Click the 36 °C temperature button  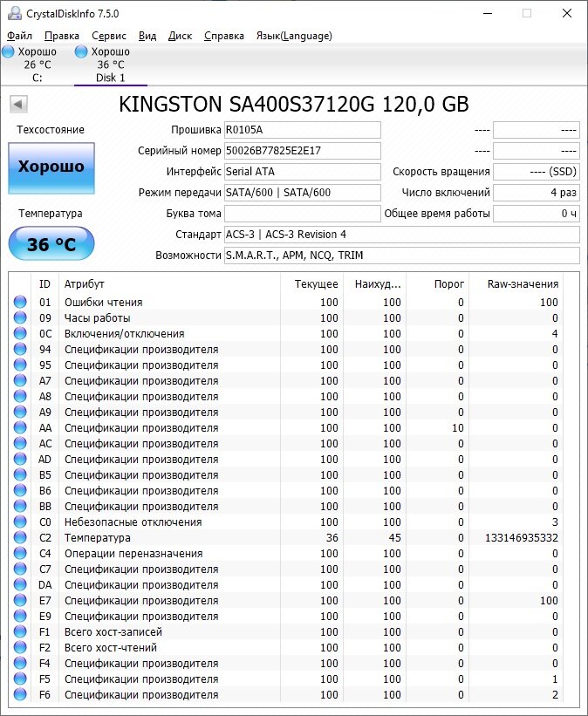coord(51,244)
